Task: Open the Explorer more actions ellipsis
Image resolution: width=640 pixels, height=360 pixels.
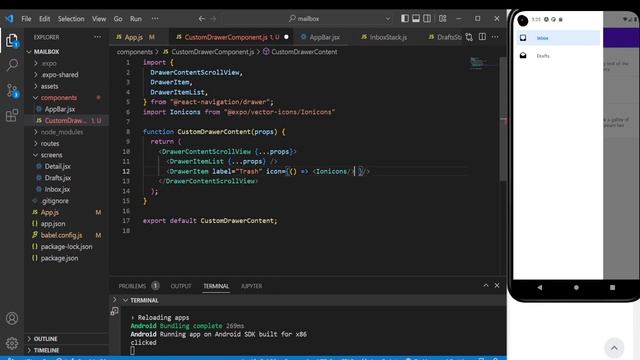Action: click(x=97, y=37)
